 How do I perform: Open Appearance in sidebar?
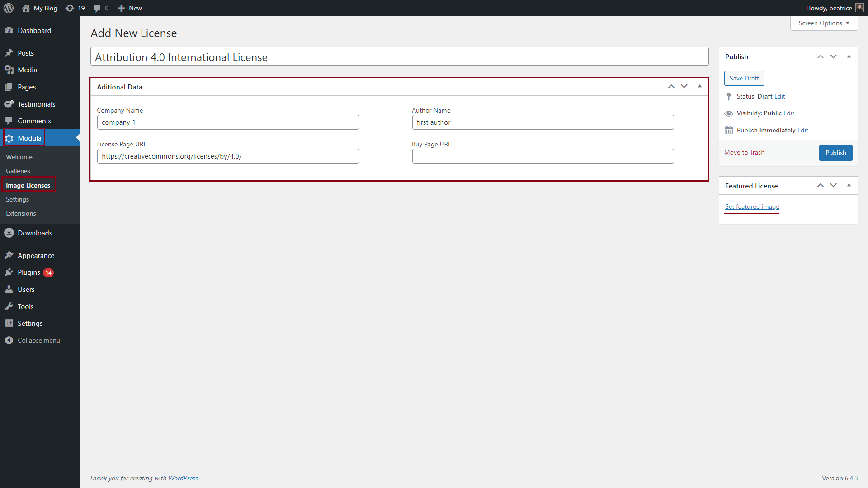point(36,256)
